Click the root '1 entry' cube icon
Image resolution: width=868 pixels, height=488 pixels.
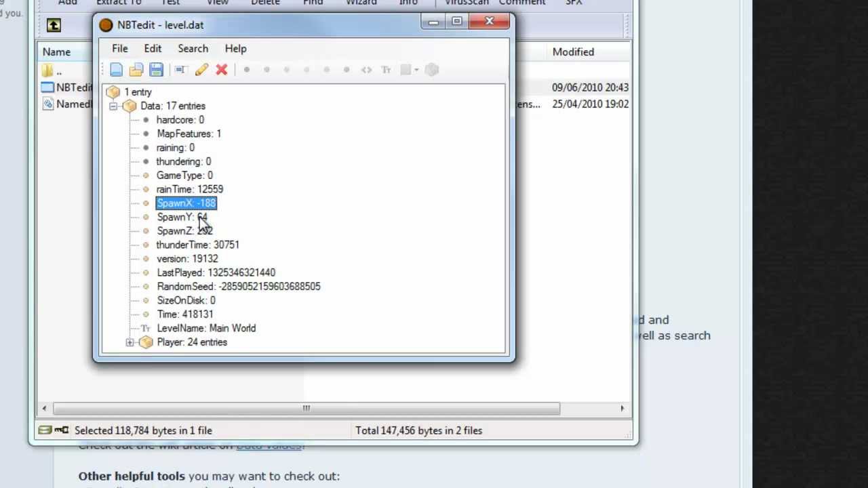[x=113, y=91]
